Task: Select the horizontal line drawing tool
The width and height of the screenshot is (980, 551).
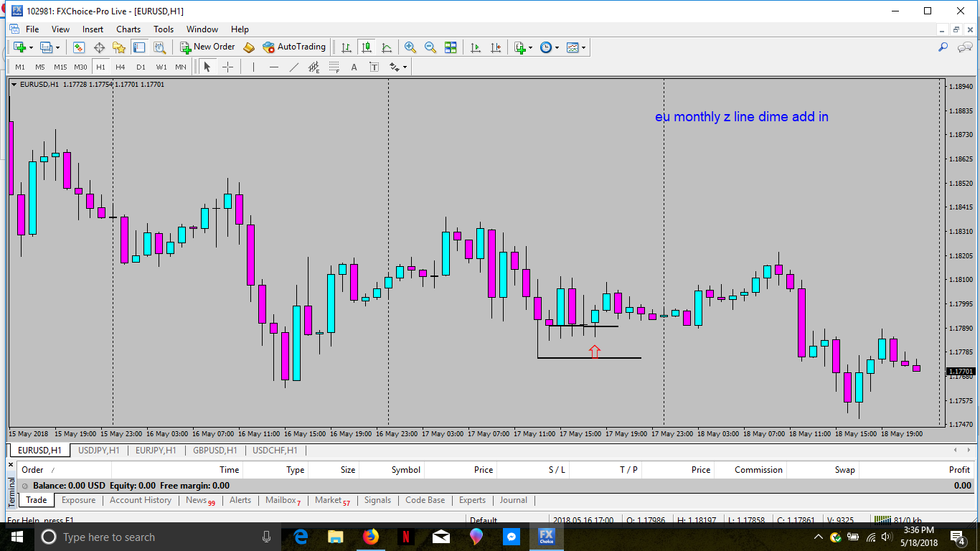Action: coord(273,67)
